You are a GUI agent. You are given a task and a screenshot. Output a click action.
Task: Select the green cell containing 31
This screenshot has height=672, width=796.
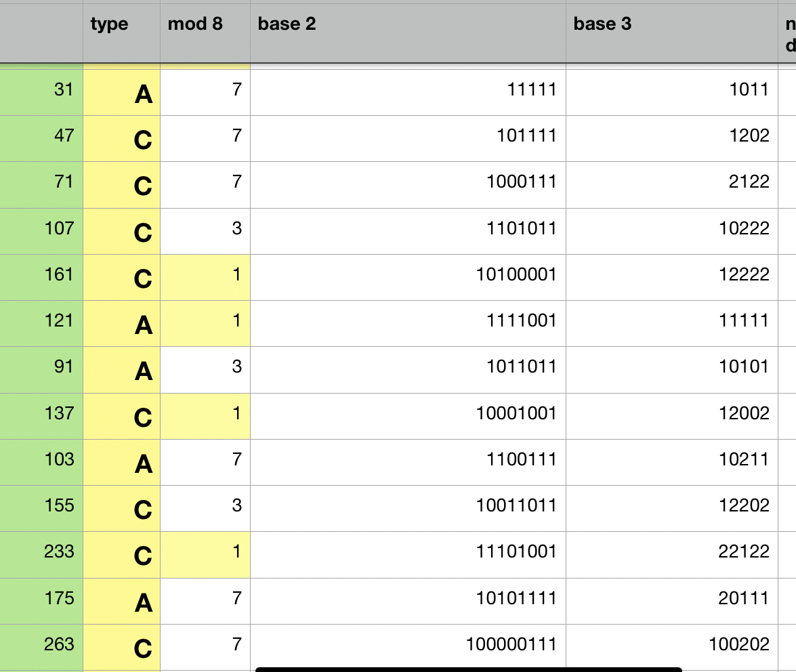coord(41,90)
